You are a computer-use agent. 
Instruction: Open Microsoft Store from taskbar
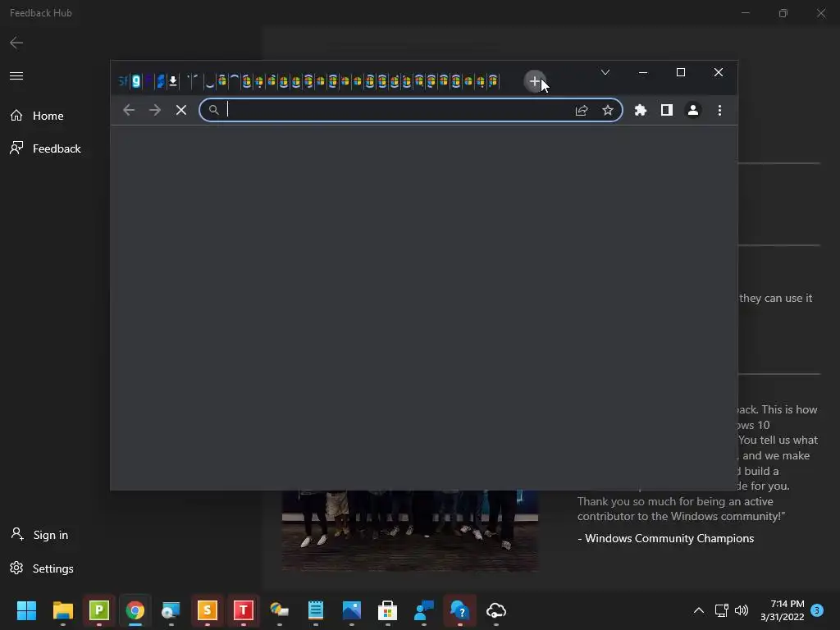[387, 610]
